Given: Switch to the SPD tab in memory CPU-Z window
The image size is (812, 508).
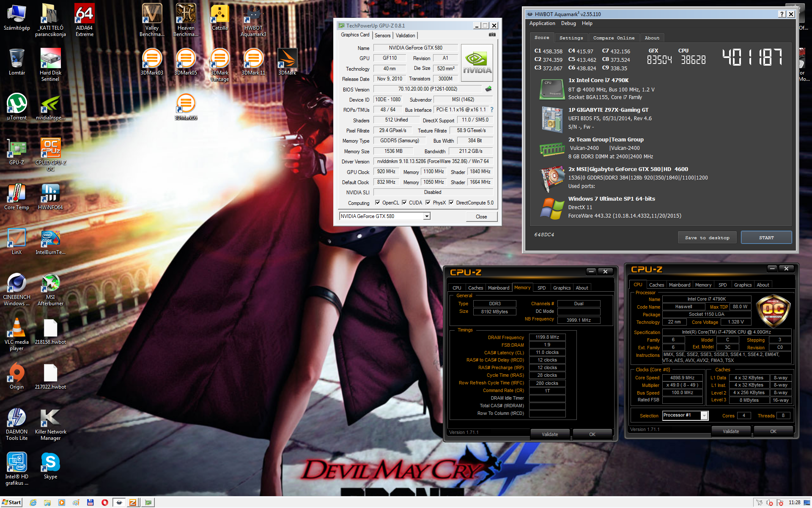Looking at the screenshot, I should (541, 288).
